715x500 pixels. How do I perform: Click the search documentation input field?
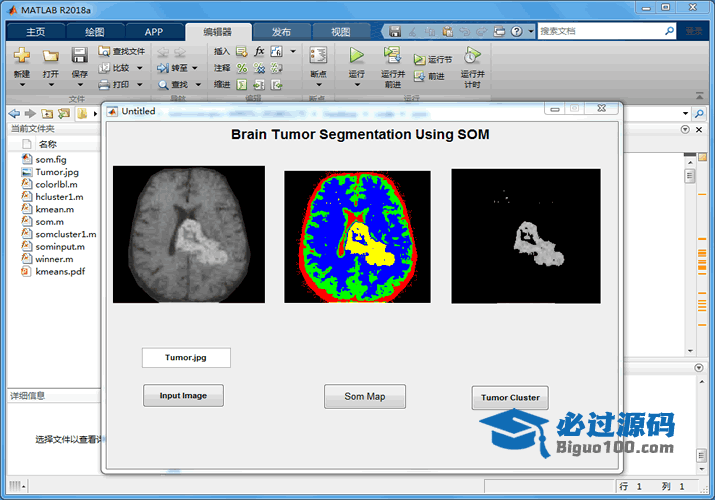[601, 31]
